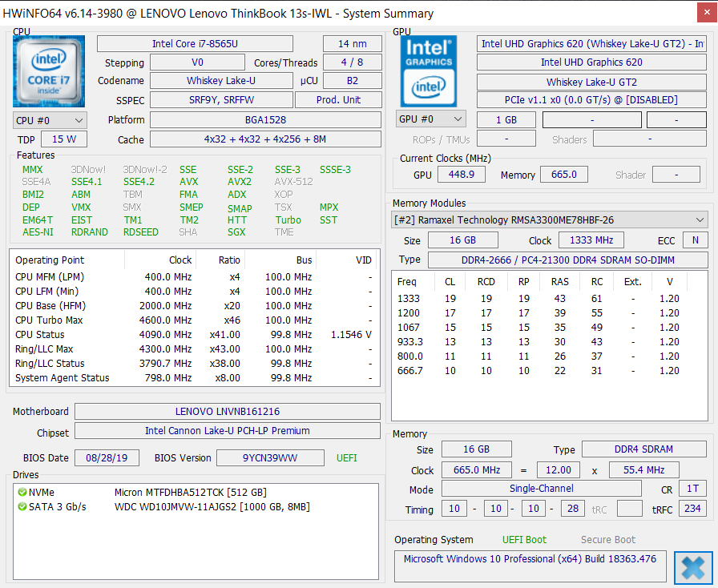Click the AES-NI feature label
The image size is (718, 588).
38,232
